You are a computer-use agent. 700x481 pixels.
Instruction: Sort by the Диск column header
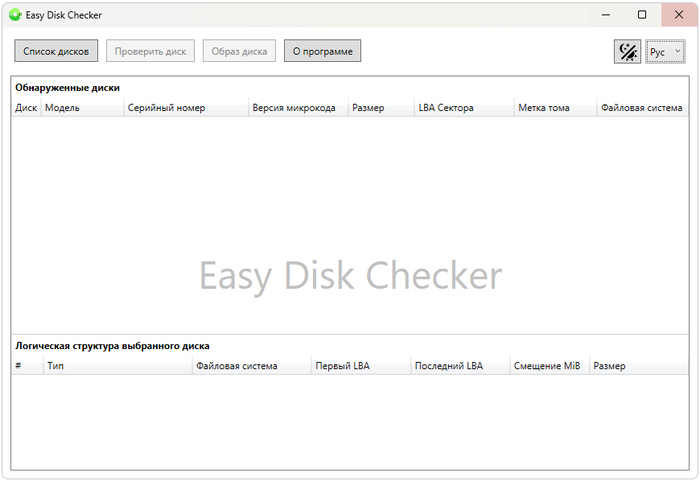pyautogui.click(x=26, y=108)
